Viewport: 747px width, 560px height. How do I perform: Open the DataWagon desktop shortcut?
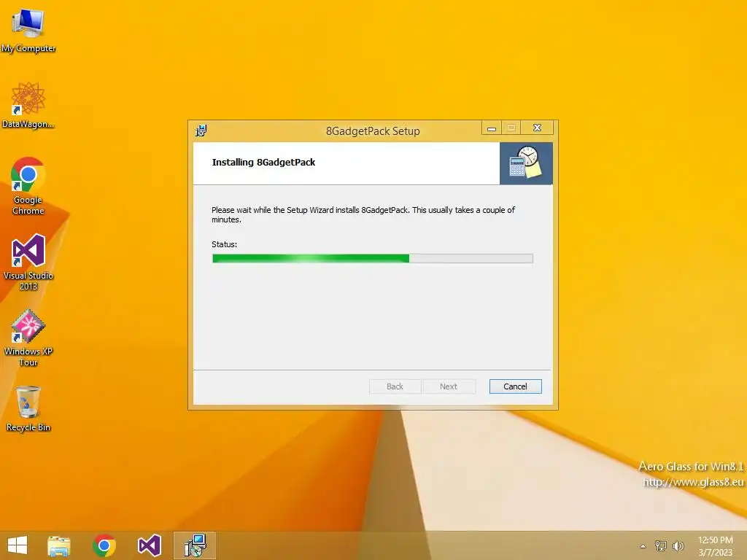pyautogui.click(x=28, y=105)
